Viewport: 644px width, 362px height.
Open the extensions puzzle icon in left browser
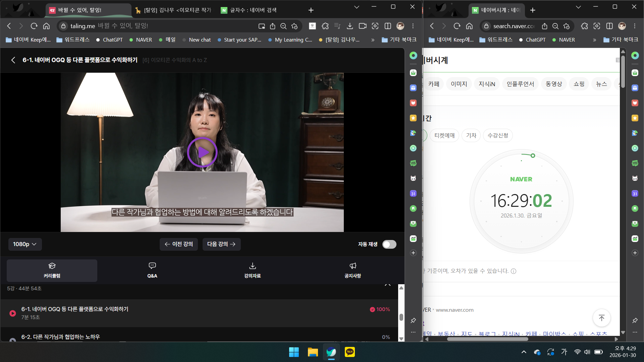(x=325, y=26)
